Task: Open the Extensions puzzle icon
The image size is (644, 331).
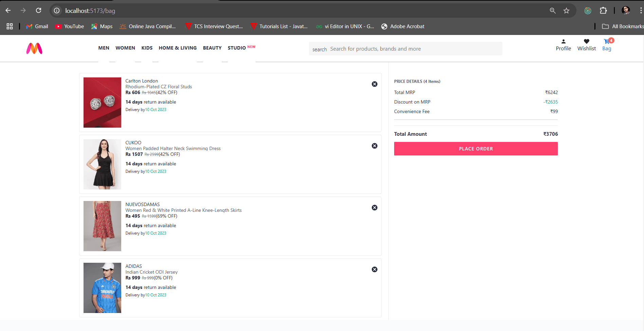Action: 603,11
